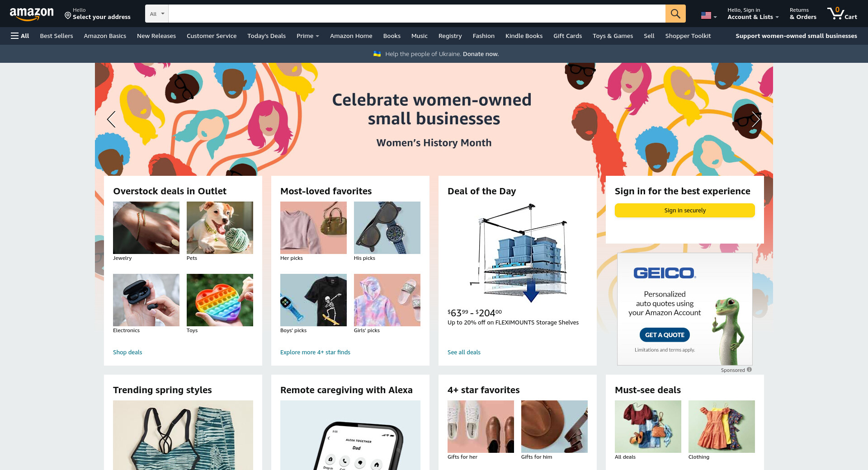Select Best Sellers in navigation bar
The width and height of the screenshot is (868, 470).
coord(57,36)
